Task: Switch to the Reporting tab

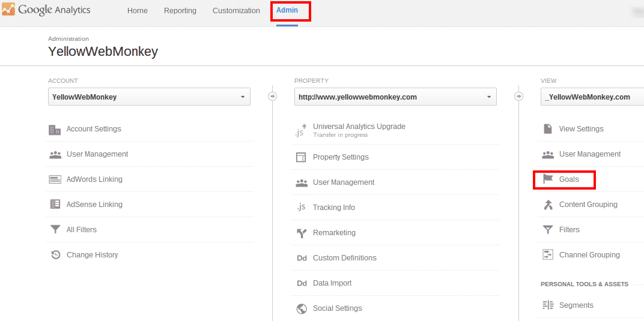Action: [x=180, y=11]
